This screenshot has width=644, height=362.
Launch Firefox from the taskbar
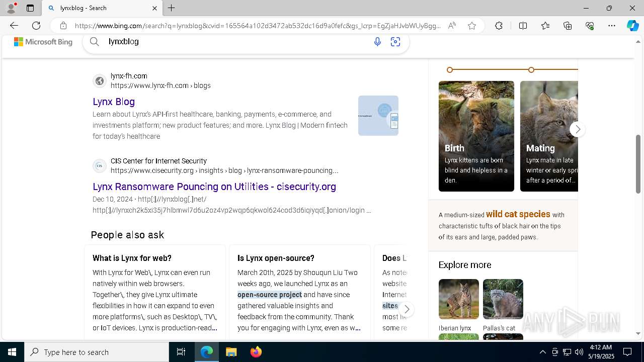click(x=256, y=352)
